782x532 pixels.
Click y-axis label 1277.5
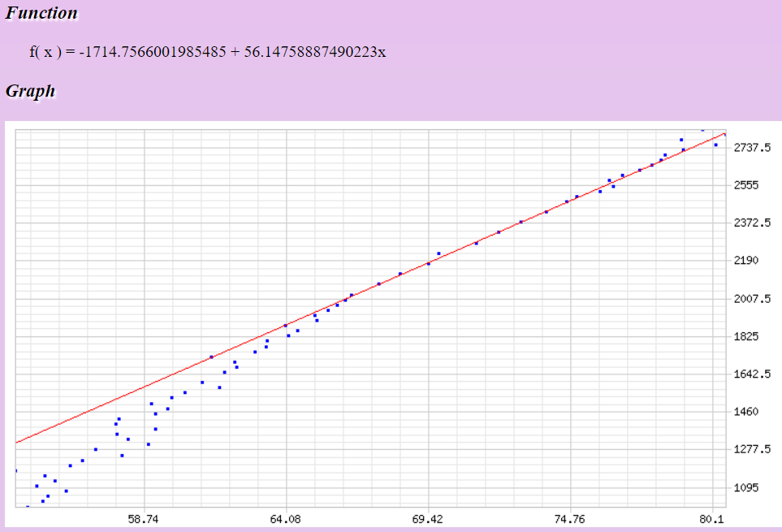pos(751,449)
